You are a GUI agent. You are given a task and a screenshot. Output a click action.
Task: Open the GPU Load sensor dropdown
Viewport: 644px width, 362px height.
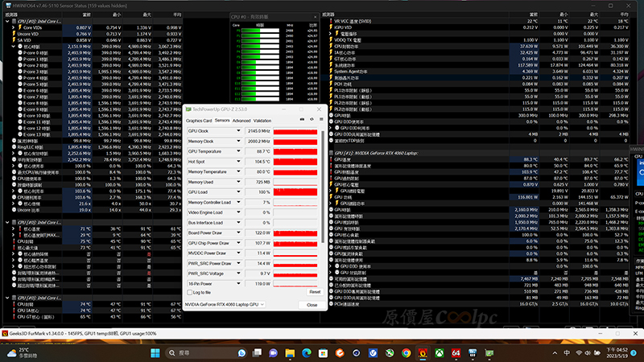[x=238, y=192]
